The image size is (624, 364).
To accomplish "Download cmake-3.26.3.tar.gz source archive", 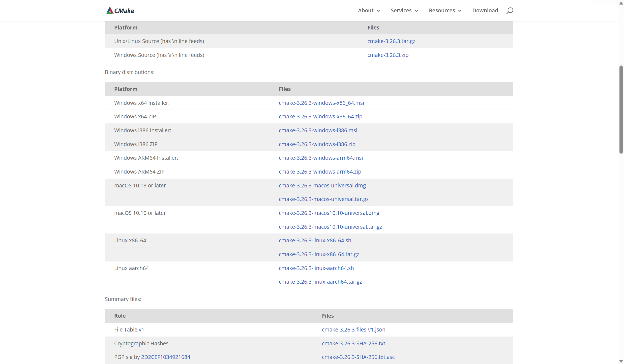I will coord(391,41).
